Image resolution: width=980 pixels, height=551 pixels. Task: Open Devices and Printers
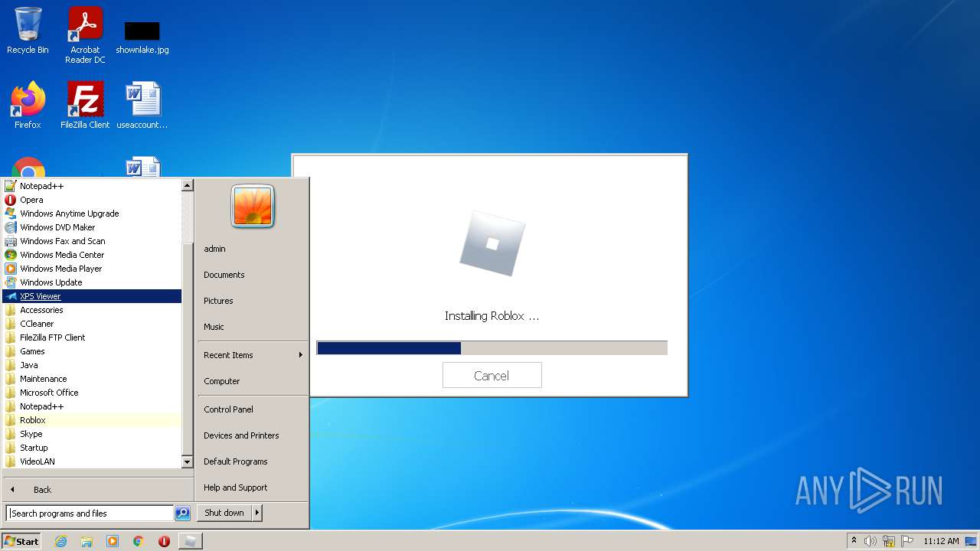pos(253,435)
